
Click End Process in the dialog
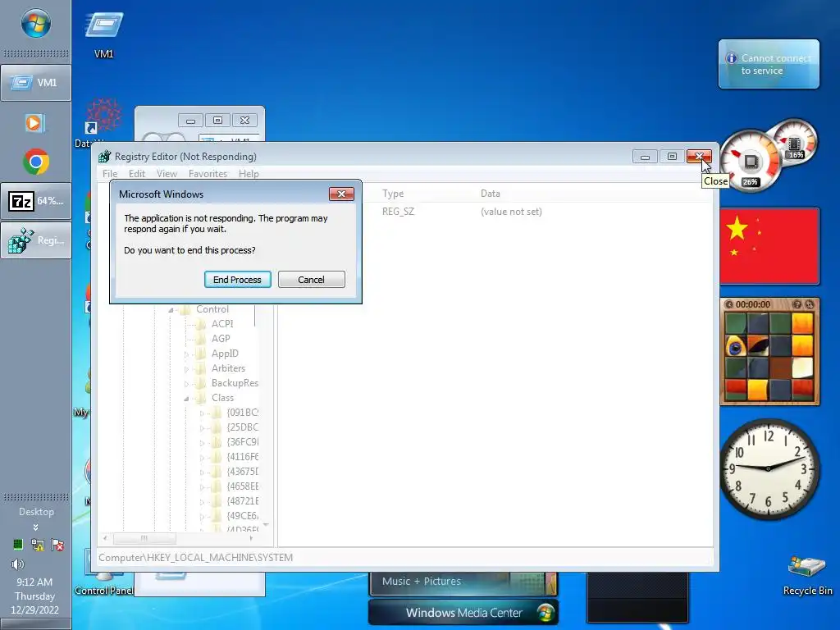coord(237,280)
